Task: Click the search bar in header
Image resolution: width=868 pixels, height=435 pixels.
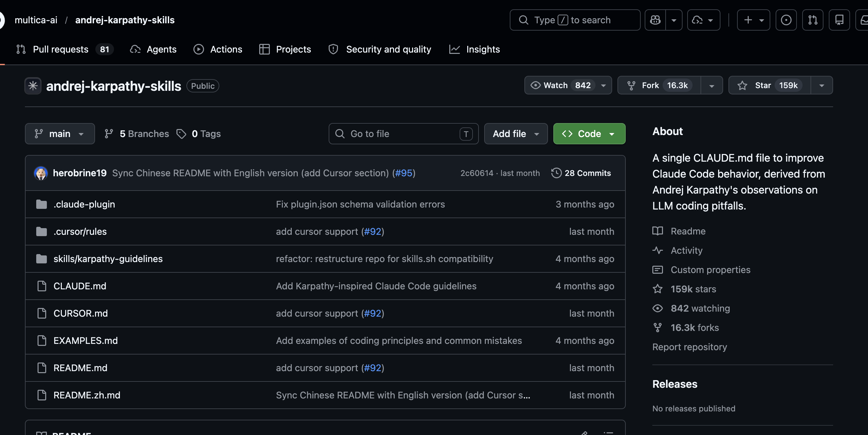Action: [575, 20]
